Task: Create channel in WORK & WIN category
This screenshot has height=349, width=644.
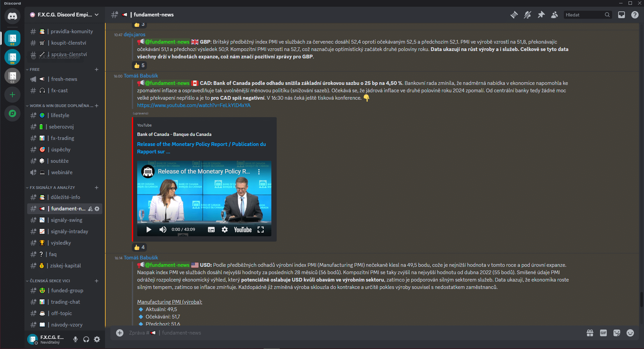Action: pos(97,106)
